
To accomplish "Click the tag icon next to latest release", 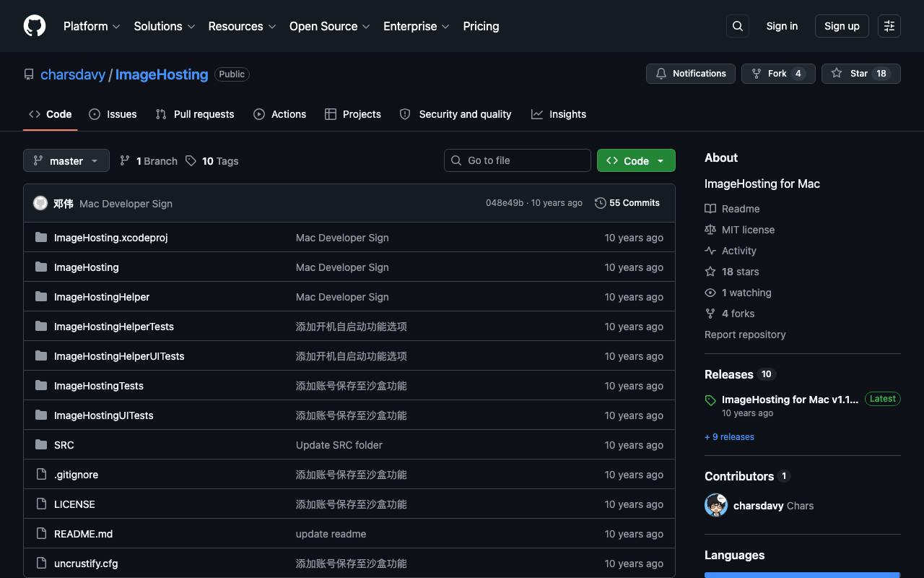I will pyautogui.click(x=710, y=400).
